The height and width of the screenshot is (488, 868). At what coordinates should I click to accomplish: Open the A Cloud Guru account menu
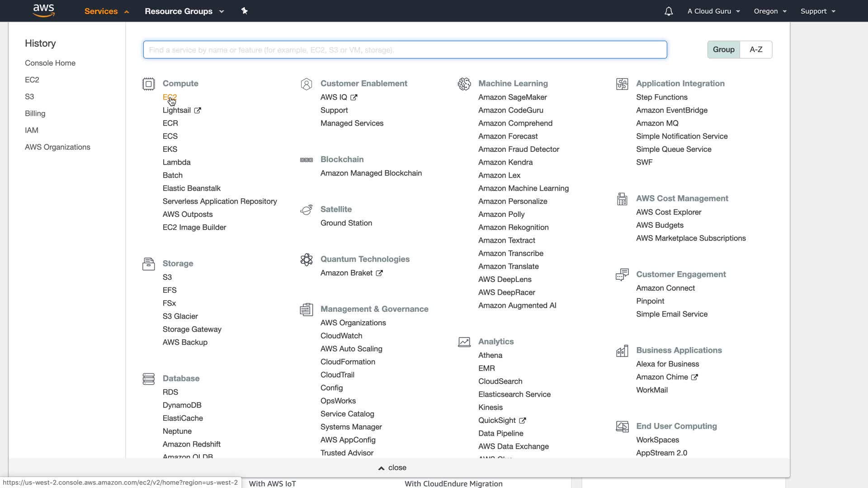(713, 11)
